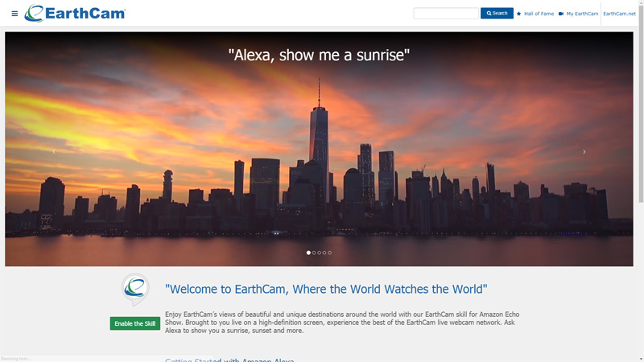Click the blue Search button
Screen dimensions: 644x362
497,13
